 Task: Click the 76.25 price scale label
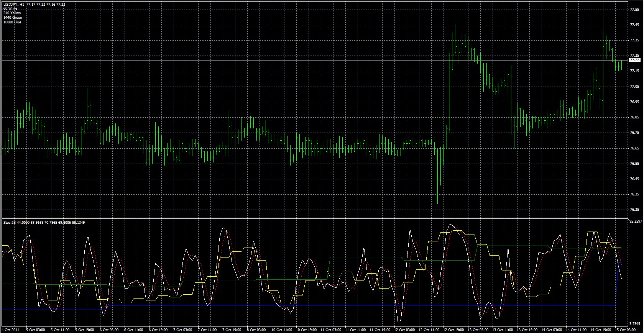coord(634,210)
